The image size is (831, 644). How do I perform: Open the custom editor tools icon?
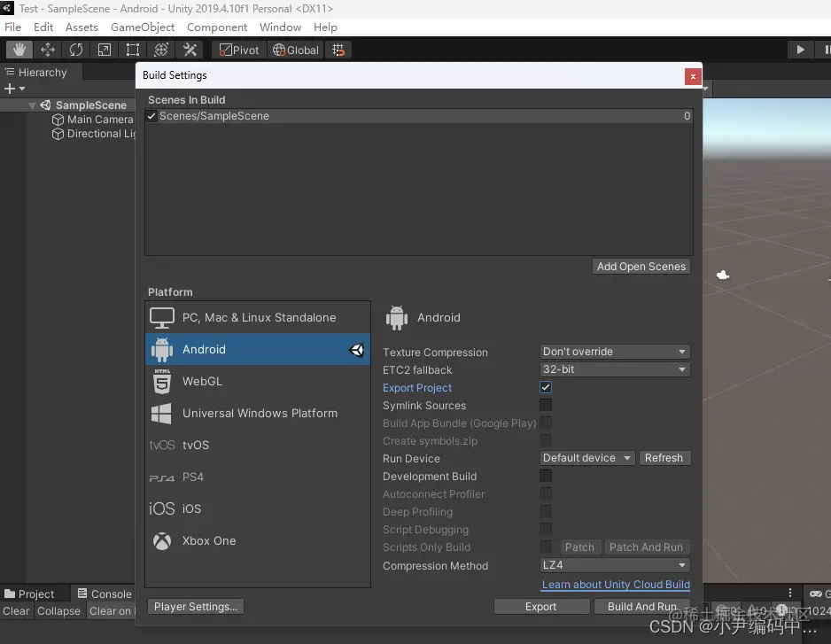click(190, 50)
